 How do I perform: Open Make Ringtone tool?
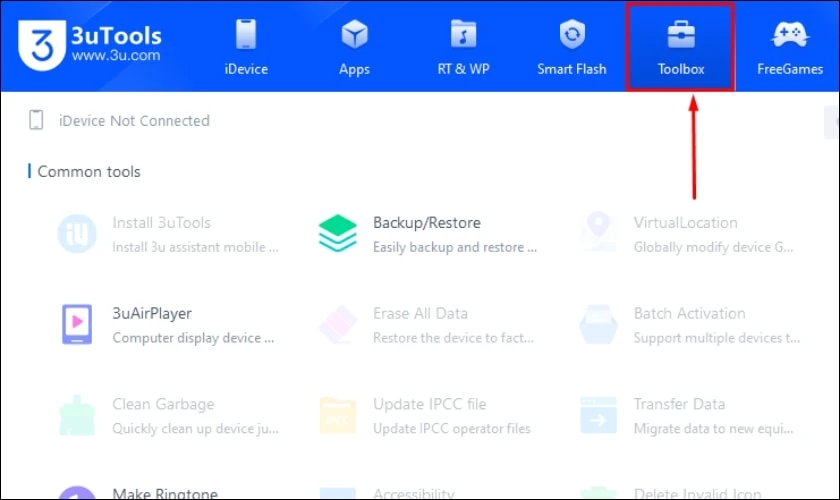(x=164, y=493)
